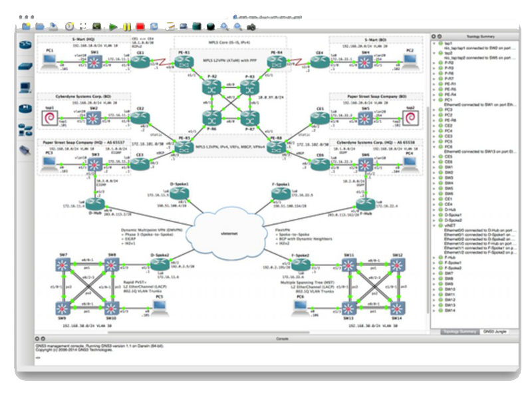Browse end devices via the monitor icon
Screen dimensions: 532x399
[25, 88]
